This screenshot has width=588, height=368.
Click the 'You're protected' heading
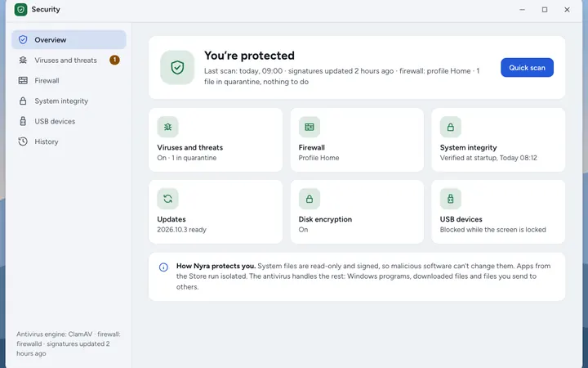pos(249,56)
